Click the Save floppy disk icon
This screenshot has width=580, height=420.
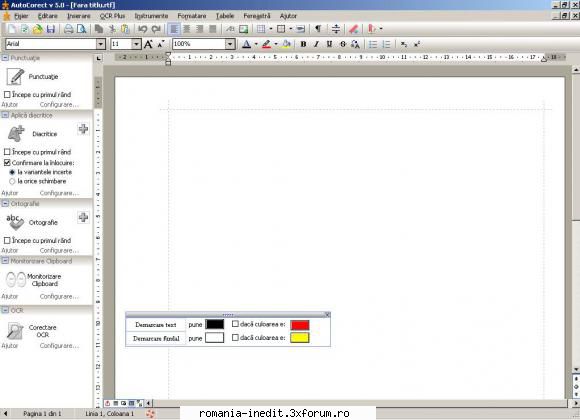pos(51,29)
